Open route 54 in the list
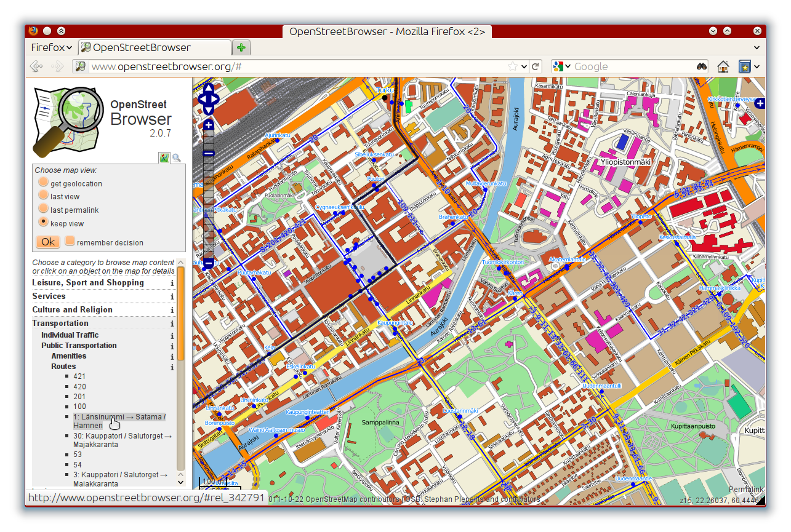 tap(78, 465)
